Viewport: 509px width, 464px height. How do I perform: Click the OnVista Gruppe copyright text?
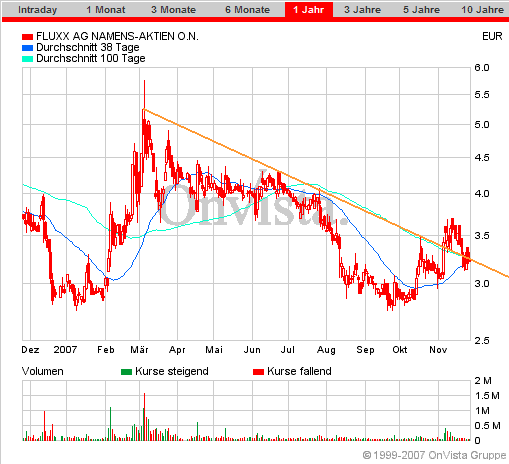(434, 455)
